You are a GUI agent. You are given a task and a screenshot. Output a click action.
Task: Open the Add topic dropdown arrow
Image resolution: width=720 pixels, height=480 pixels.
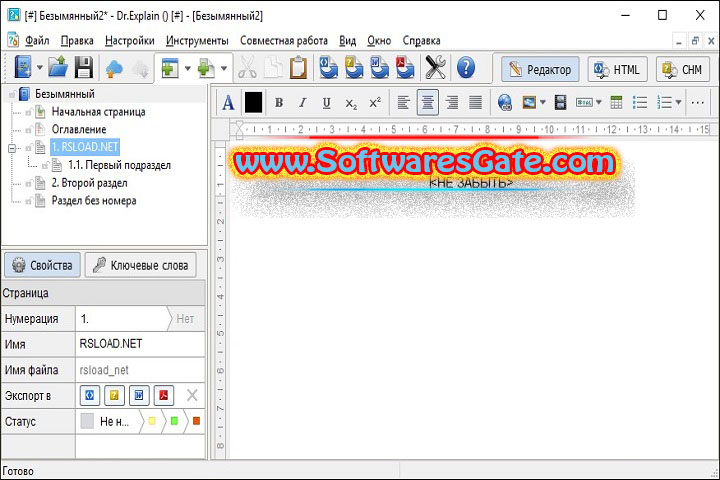click(187, 68)
